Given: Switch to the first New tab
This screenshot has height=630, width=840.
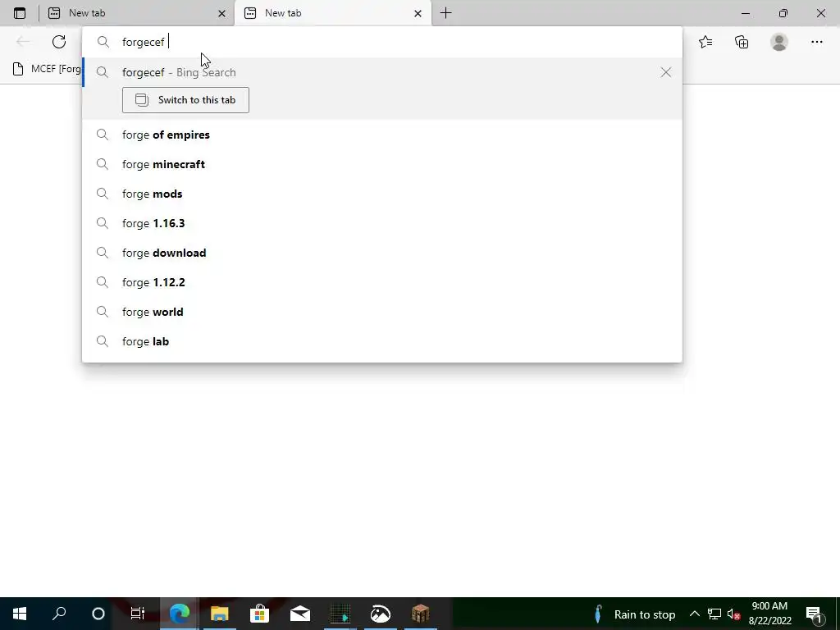Looking at the screenshot, I should coord(137,13).
